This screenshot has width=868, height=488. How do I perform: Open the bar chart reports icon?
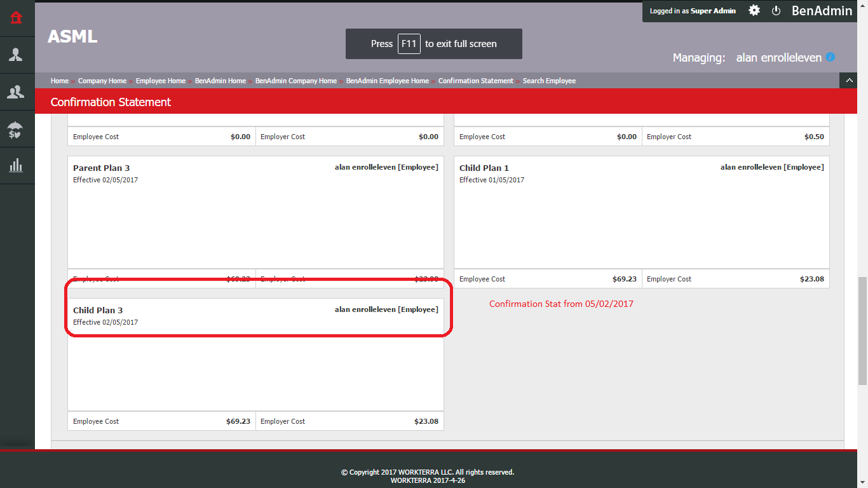pos(16,166)
